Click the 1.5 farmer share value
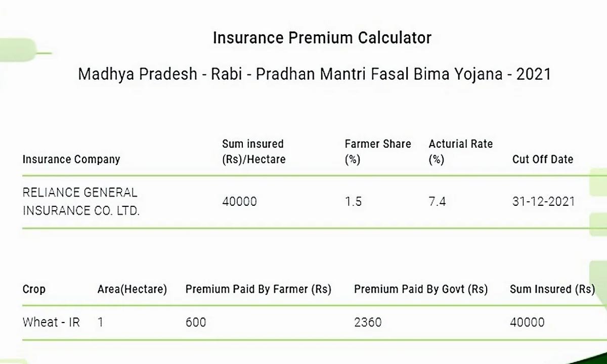The height and width of the screenshot is (364, 607). pyautogui.click(x=353, y=201)
